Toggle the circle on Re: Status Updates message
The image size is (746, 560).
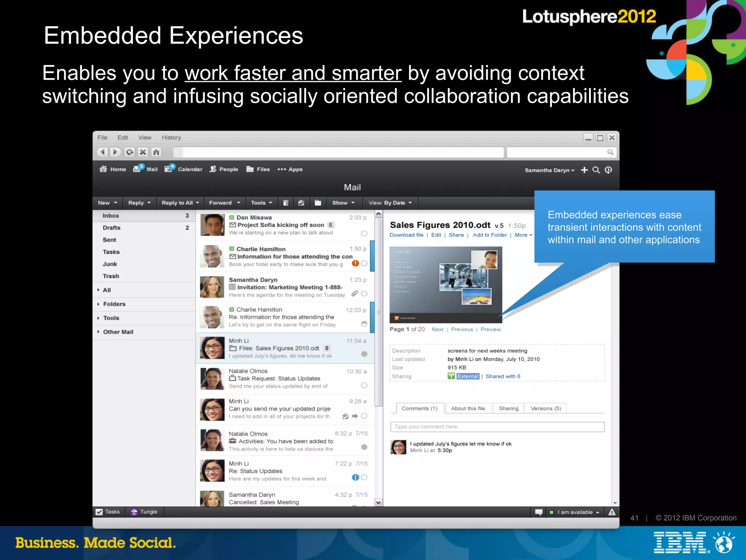click(x=364, y=477)
